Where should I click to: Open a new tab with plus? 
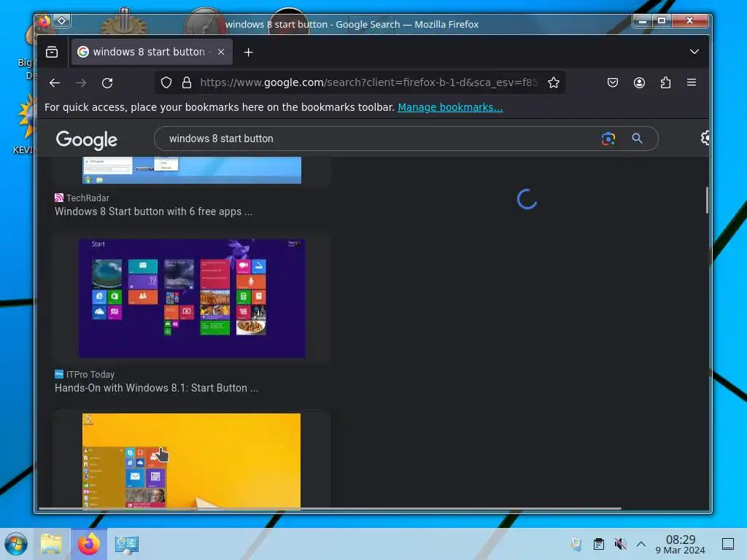pos(248,52)
